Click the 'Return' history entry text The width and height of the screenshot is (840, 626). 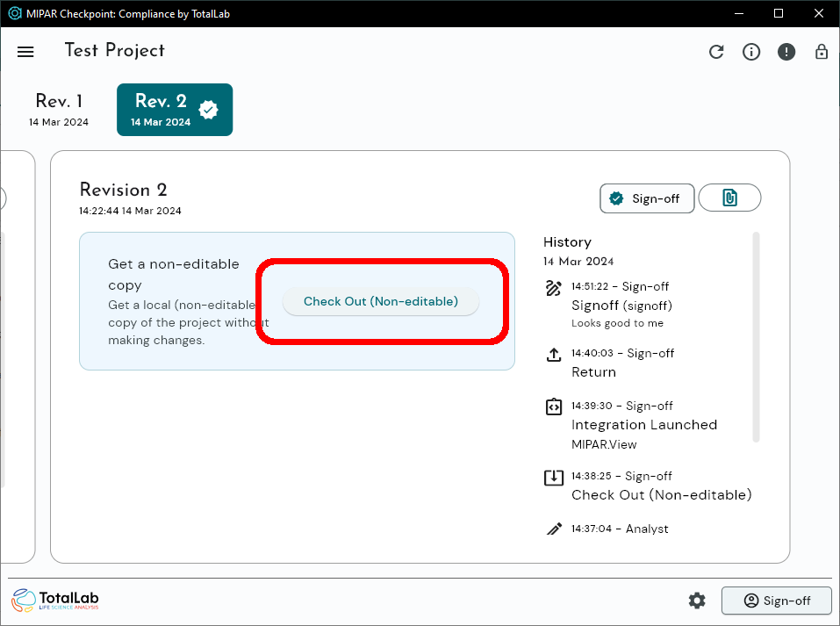point(593,372)
